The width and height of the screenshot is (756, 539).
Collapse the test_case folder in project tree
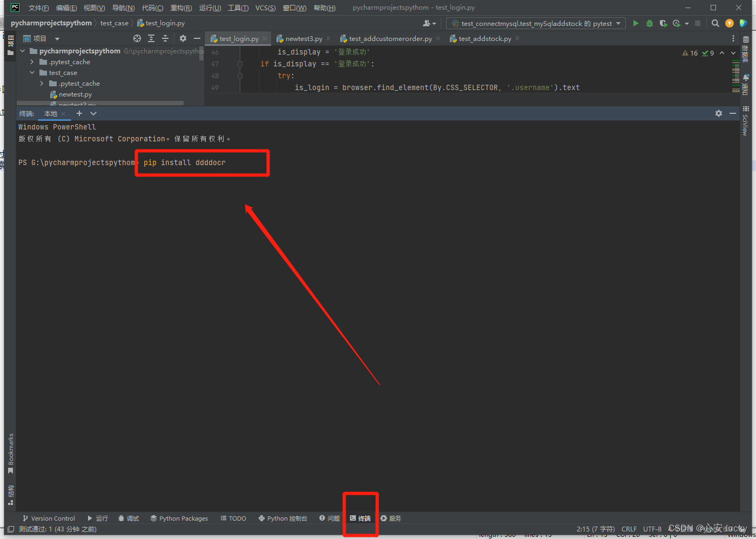(32, 72)
